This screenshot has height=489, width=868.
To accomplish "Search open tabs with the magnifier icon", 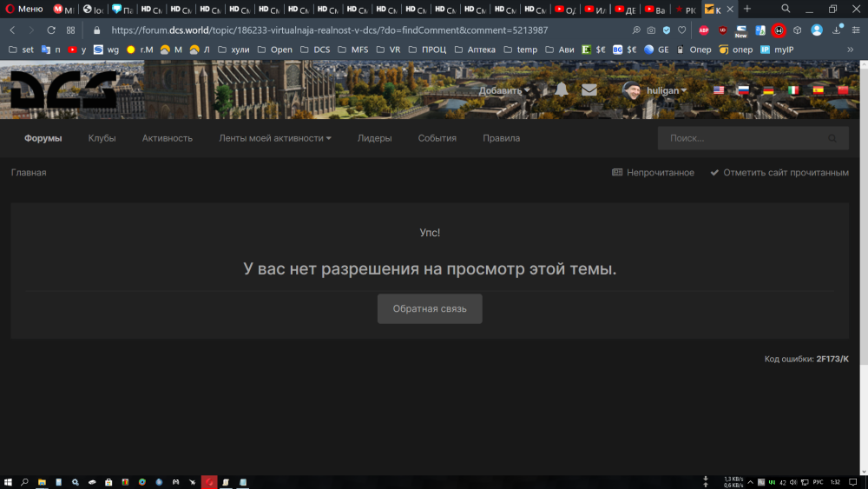I will pyautogui.click(x=786, y=9).
